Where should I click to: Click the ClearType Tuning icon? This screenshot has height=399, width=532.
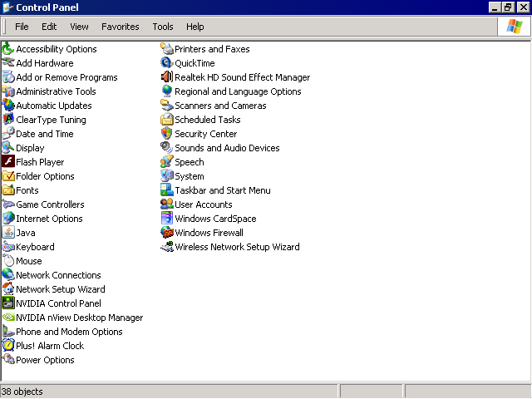[8, 120]
